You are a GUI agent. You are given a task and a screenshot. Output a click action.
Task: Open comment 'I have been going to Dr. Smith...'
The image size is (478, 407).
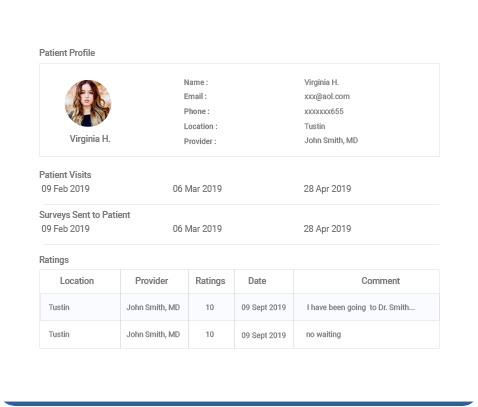[x=360, y=307]
